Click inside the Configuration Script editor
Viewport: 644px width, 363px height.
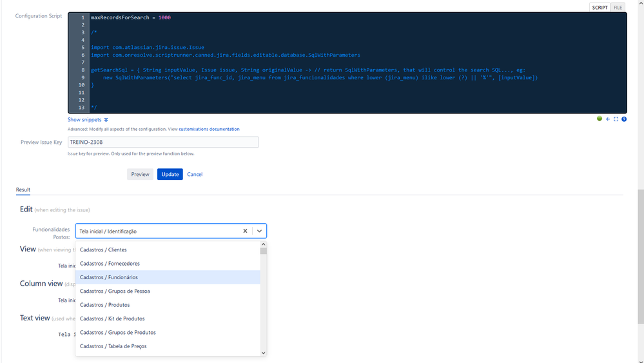coord(347,63)
